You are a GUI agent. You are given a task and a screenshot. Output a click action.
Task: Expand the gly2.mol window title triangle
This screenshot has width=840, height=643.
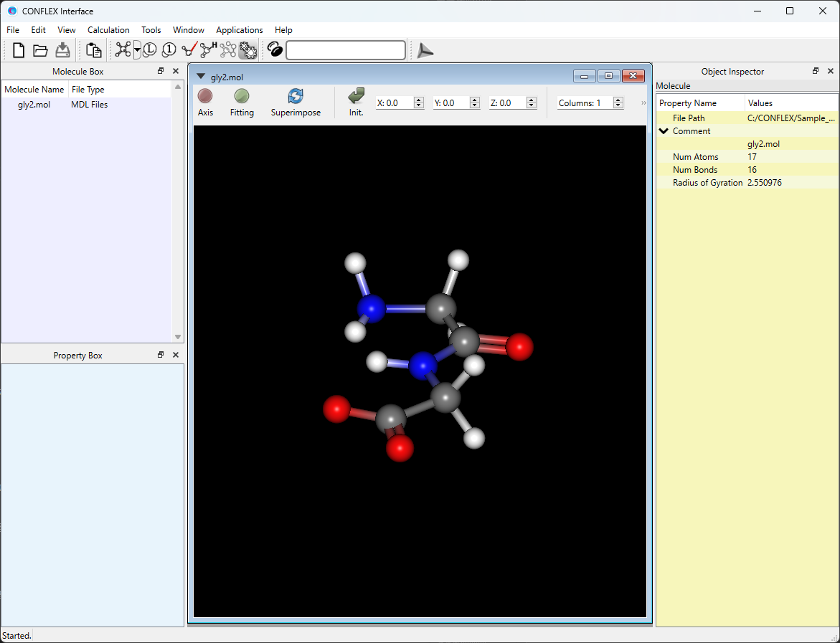[x=201, y=76]
